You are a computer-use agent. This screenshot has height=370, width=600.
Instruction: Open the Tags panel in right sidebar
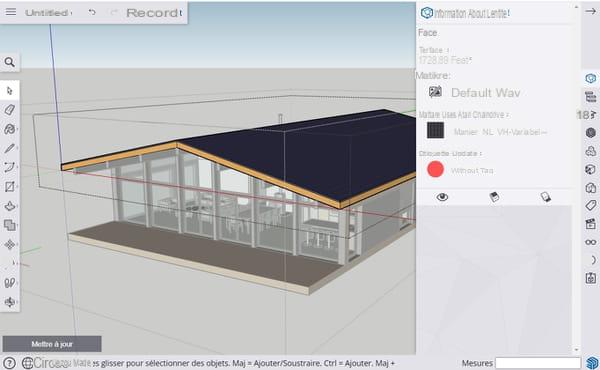[591, 205]
